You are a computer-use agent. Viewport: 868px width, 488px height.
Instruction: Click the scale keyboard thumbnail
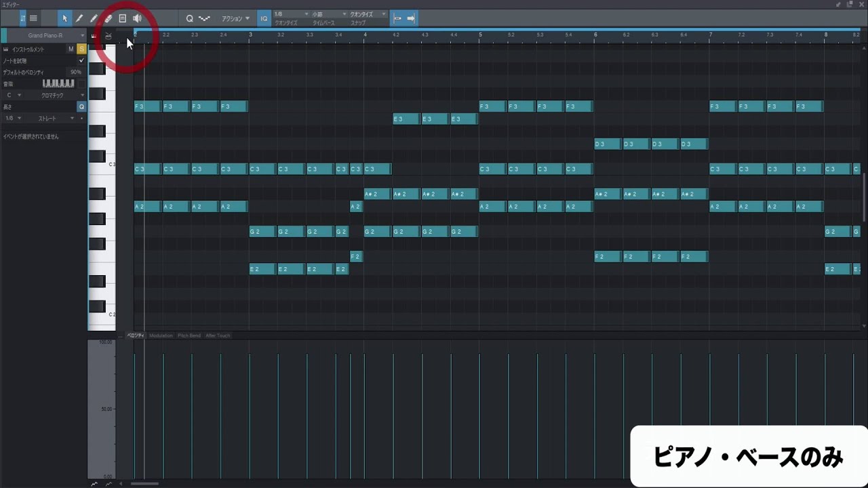(x=58, y=83)
